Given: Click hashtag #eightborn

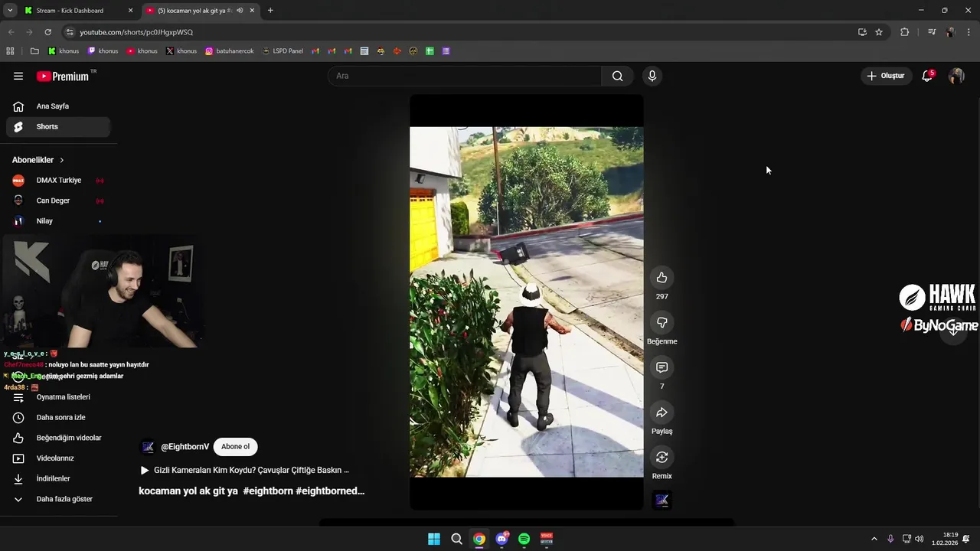Looking at the screenshot, I should point(268,491).
